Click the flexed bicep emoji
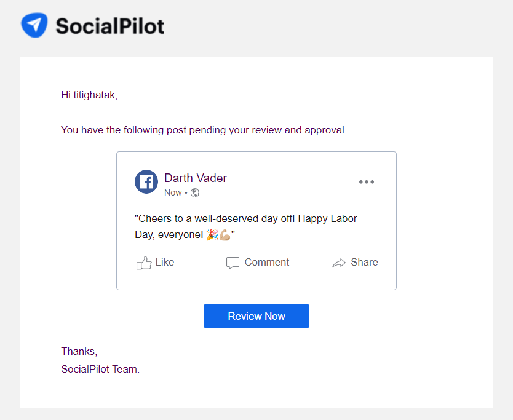This screenshot has height=420, width=513. tap(225, 235)
